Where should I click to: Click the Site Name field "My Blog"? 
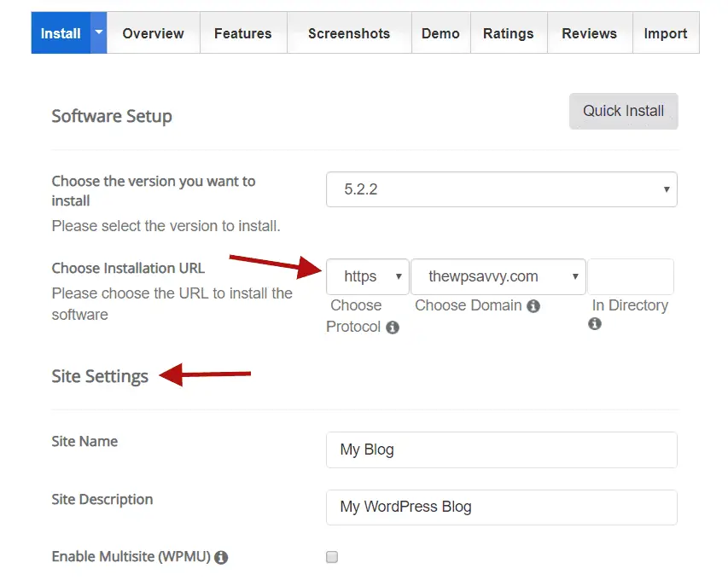point(502,449)
